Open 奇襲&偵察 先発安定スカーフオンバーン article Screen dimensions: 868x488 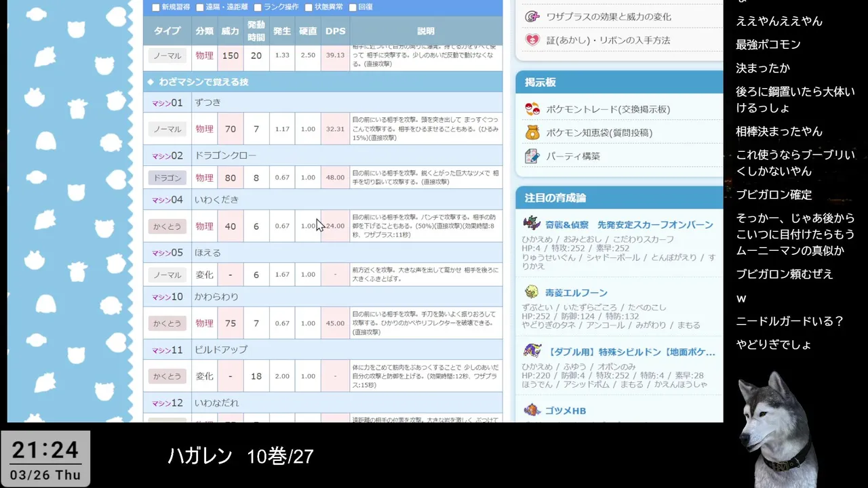[x=629, y=224]
